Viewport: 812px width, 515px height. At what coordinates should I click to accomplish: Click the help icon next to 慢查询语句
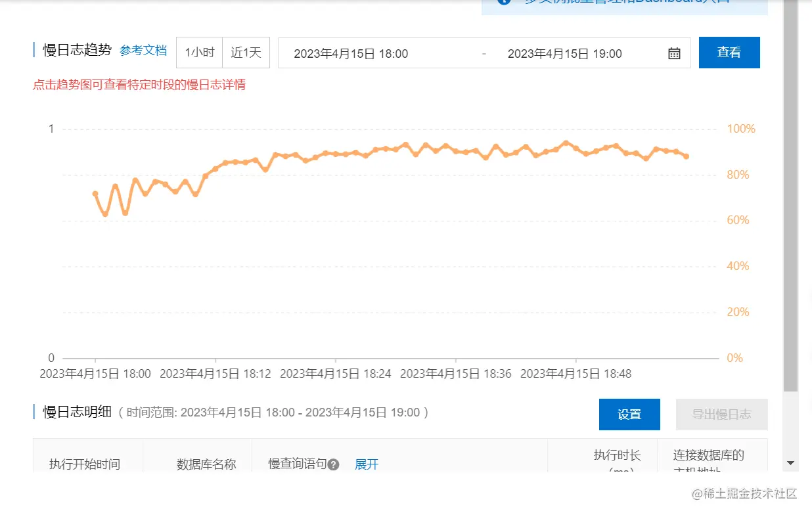point(333,465)
